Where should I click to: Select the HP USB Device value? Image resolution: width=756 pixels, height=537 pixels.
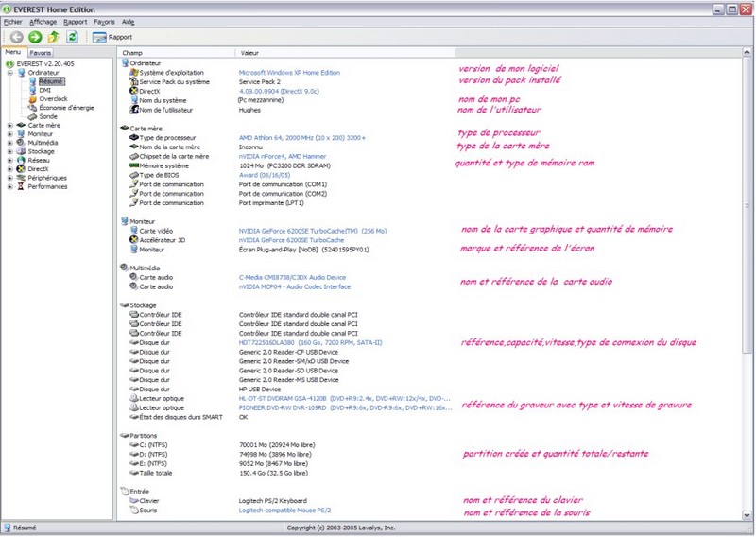[259, 390]
